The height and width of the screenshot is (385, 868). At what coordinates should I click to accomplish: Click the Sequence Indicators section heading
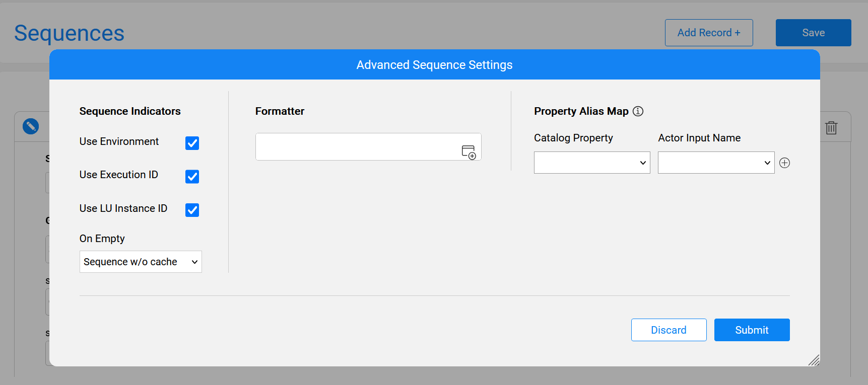130,111
